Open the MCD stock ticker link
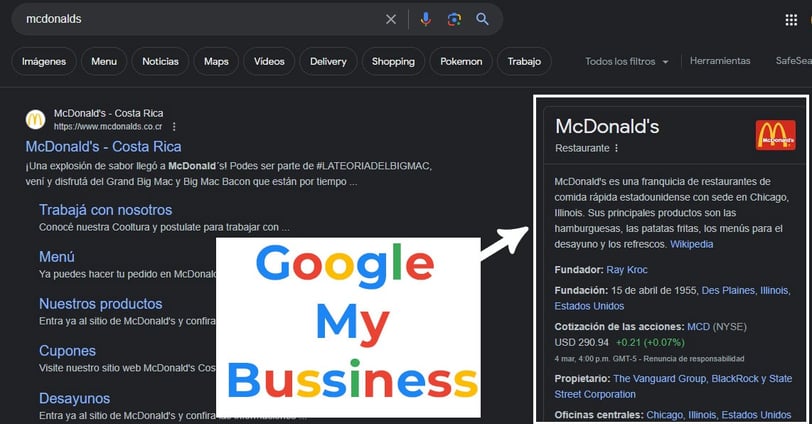Screen dimensions: 812x424 click(698, 327)
